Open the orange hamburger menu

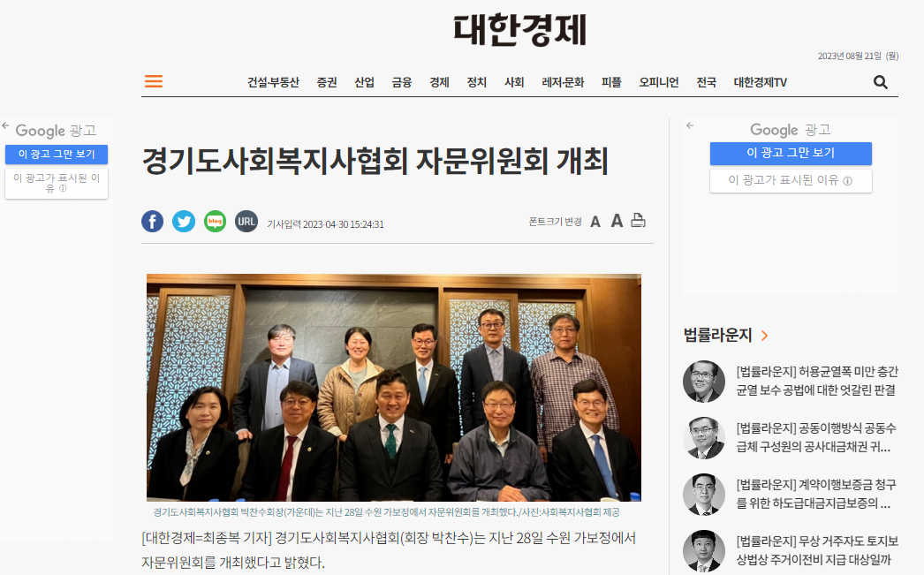point(153,81)
